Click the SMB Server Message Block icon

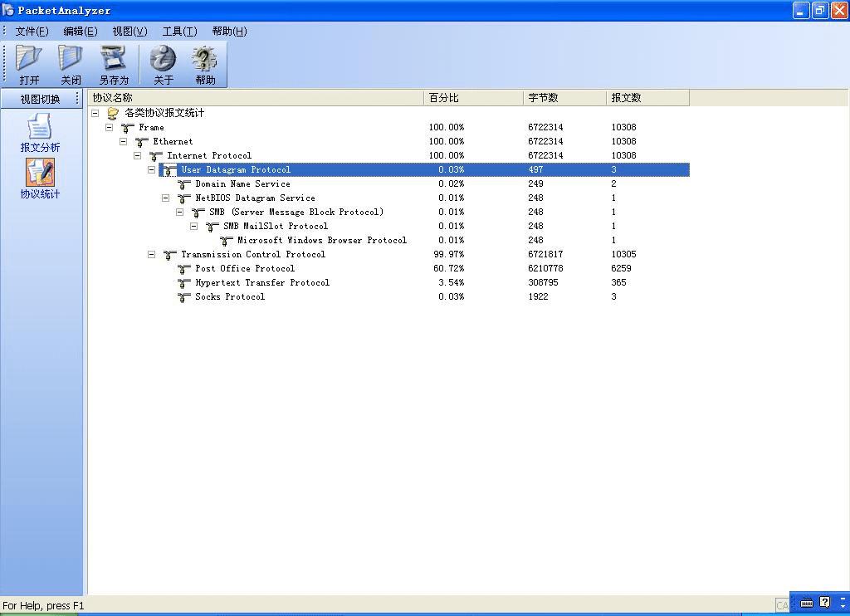(x=198, y=213)
